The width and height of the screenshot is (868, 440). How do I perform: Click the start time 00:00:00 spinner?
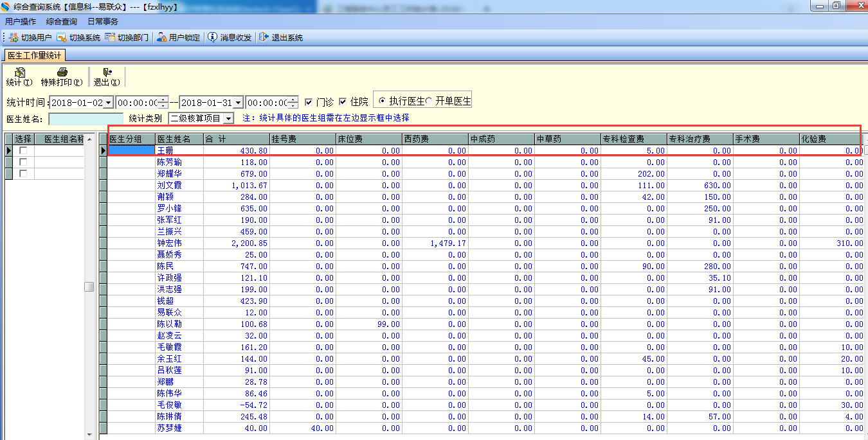pyautogui.click(x=163, y=103)
